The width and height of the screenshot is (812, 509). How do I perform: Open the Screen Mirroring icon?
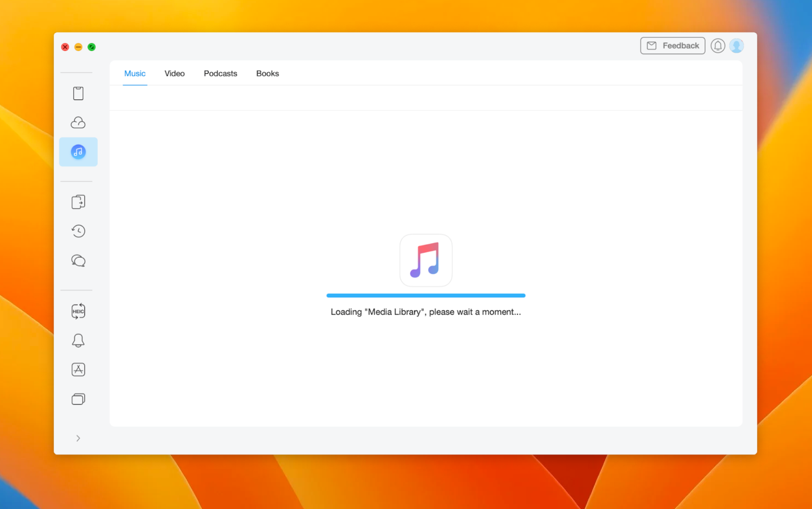pos(78,399)
